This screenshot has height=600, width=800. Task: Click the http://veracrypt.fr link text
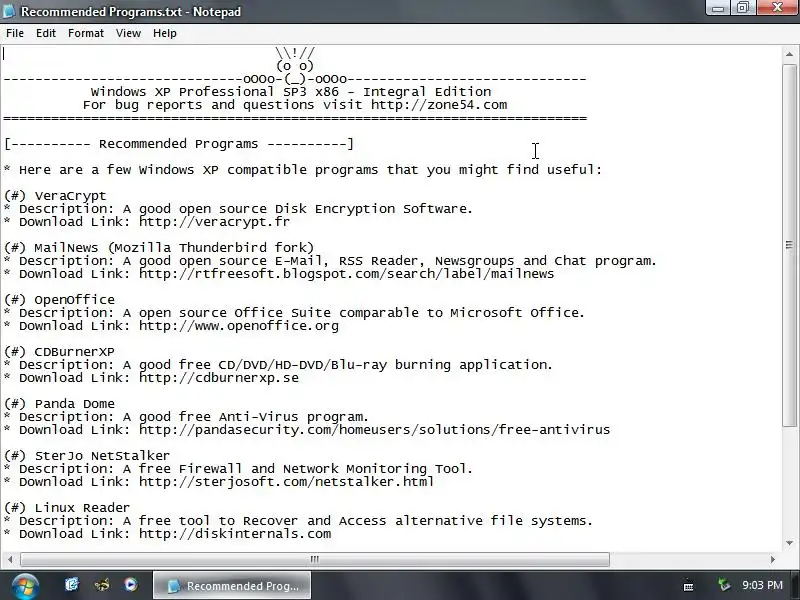coord(214,222)
